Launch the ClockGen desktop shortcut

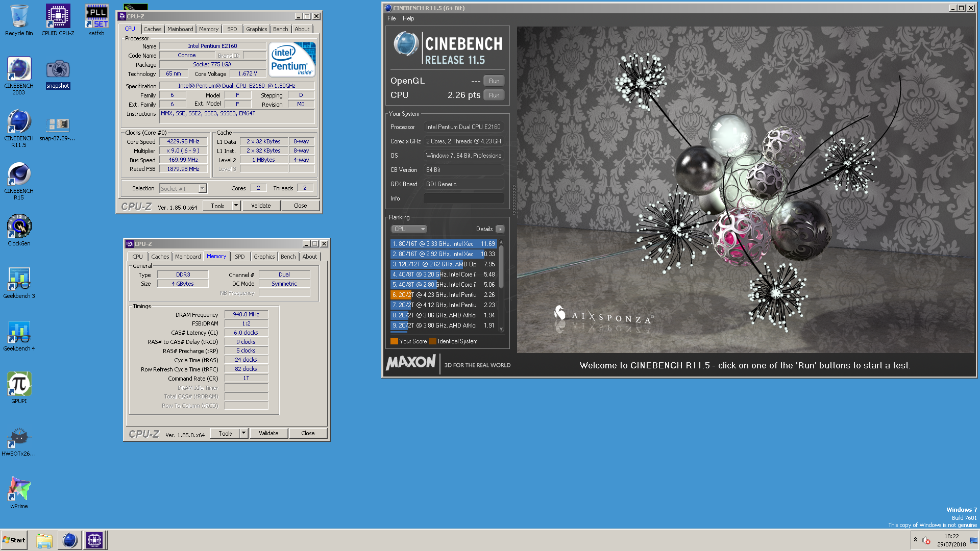coord(19,230)
